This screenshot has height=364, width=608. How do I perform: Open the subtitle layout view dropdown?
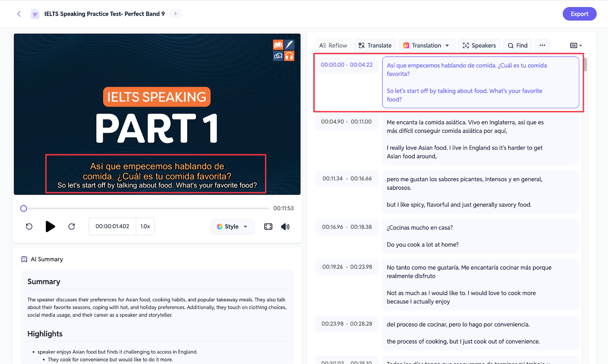coord(576,46)
